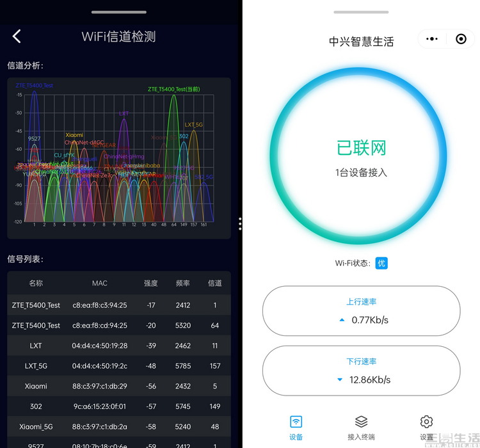Tap the 信道分析 heading

tap(26, 65)
